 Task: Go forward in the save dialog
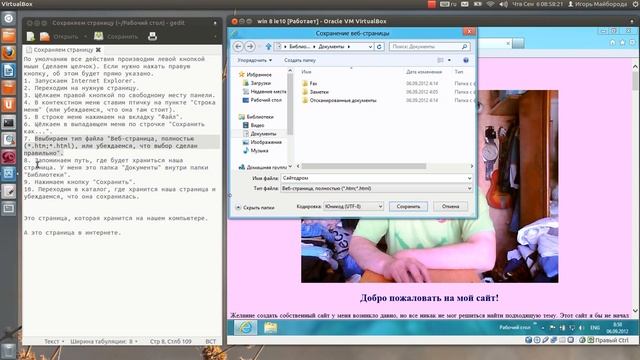click(x=250, y=47)
